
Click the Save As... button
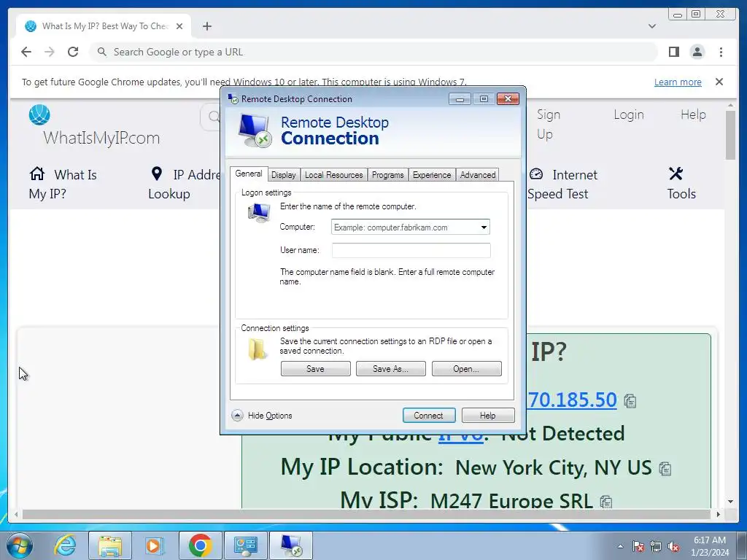pos(391,368)
